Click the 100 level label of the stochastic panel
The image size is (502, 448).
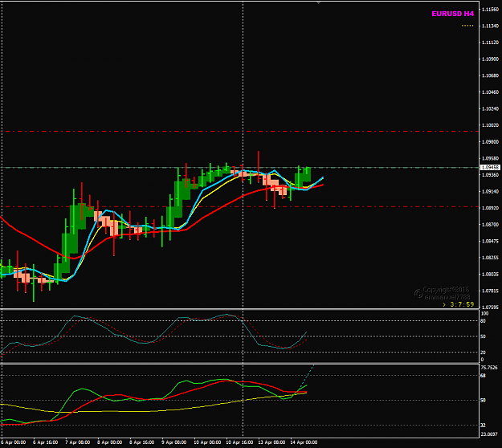[x=484, y=314]
